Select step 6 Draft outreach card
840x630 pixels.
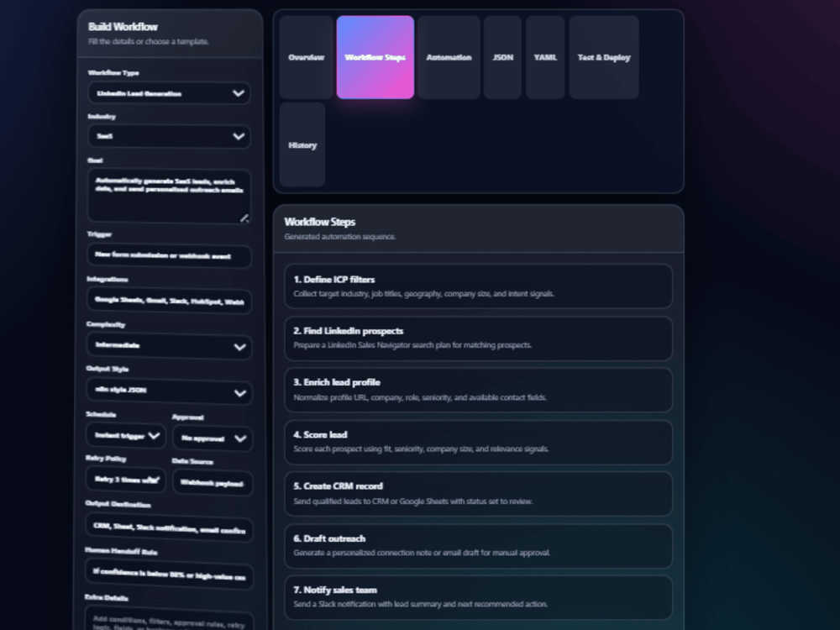click(479, 545)
